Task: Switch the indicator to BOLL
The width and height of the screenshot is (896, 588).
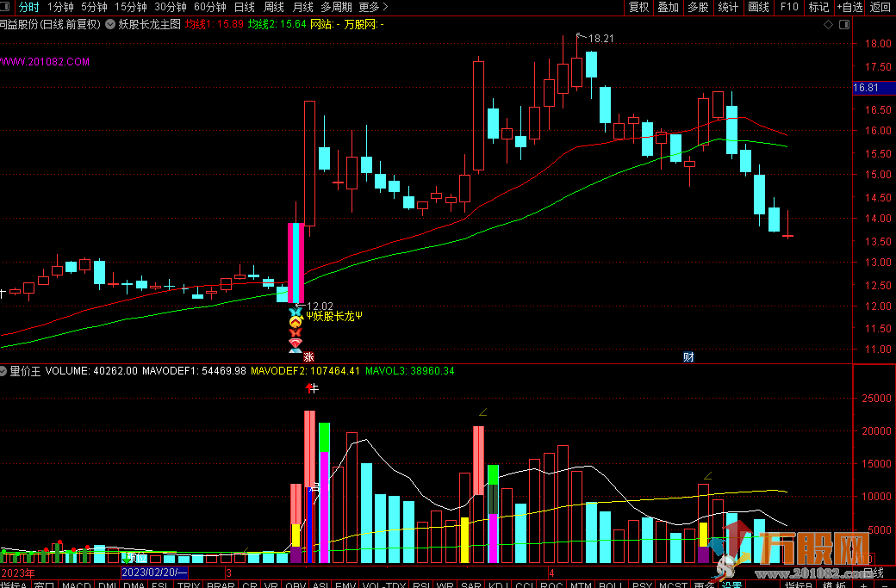Action: (x=610, y=585)
